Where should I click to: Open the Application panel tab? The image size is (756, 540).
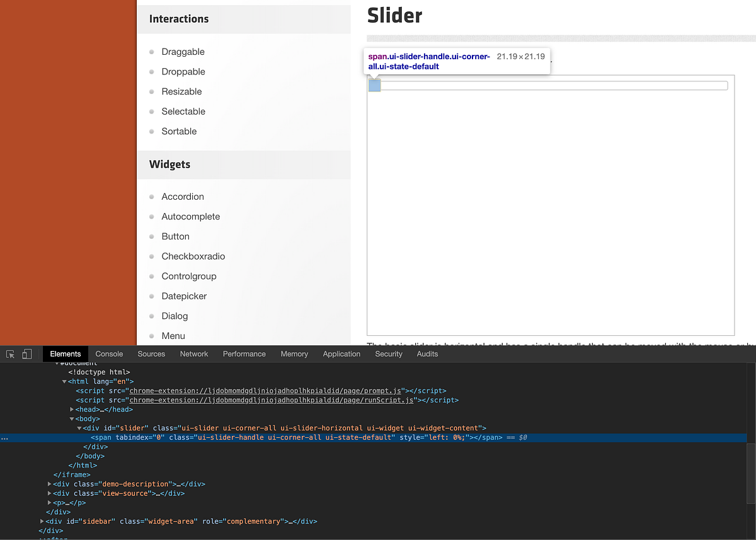[x=341, y=353]
